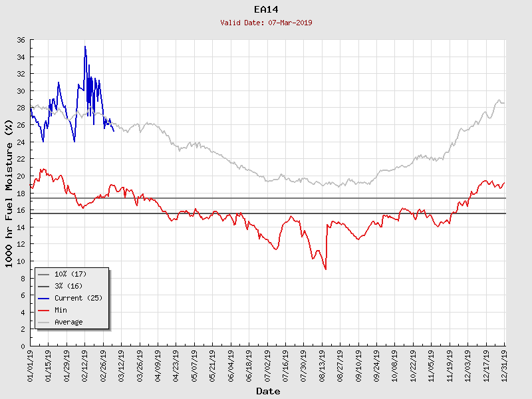Click the lowest point of the red Min line
Image resolution: width=532 pixels, height=399 pixels.
tap(325, 269)
